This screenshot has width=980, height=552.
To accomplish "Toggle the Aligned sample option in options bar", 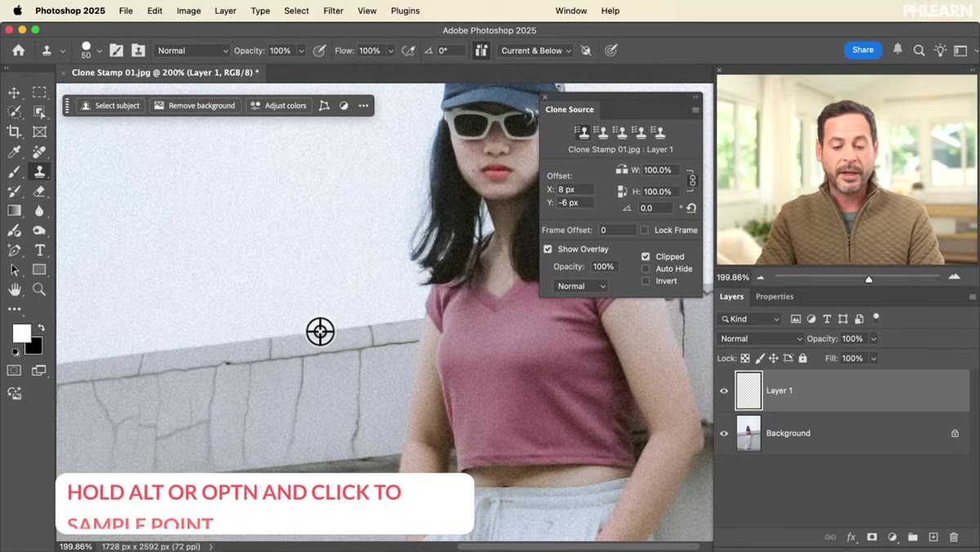I will [482, 51].
